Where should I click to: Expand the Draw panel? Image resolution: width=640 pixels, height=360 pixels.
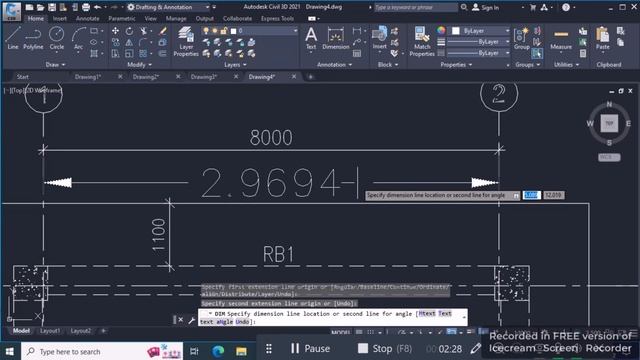pyautogui.click(x=55, y=64)
